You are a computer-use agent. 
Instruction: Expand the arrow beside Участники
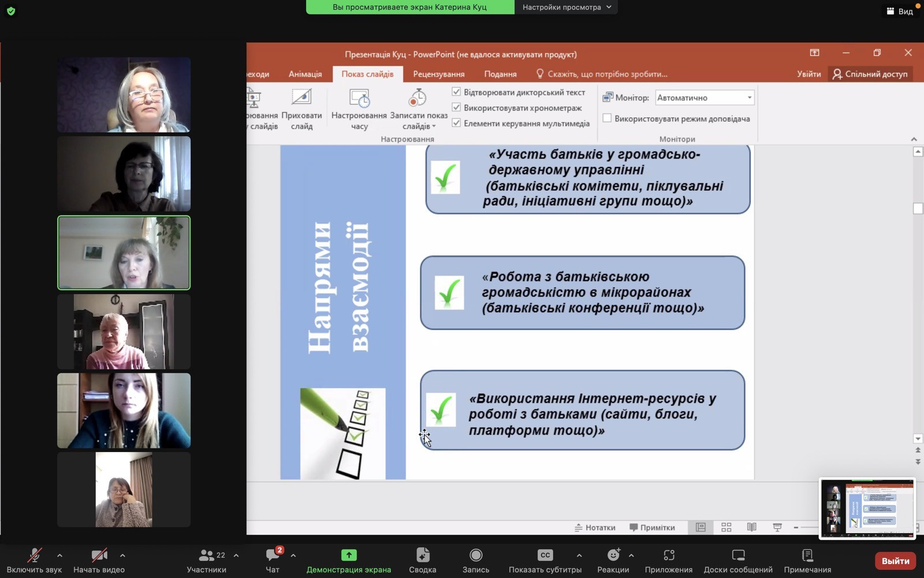[x=236, y=555]
